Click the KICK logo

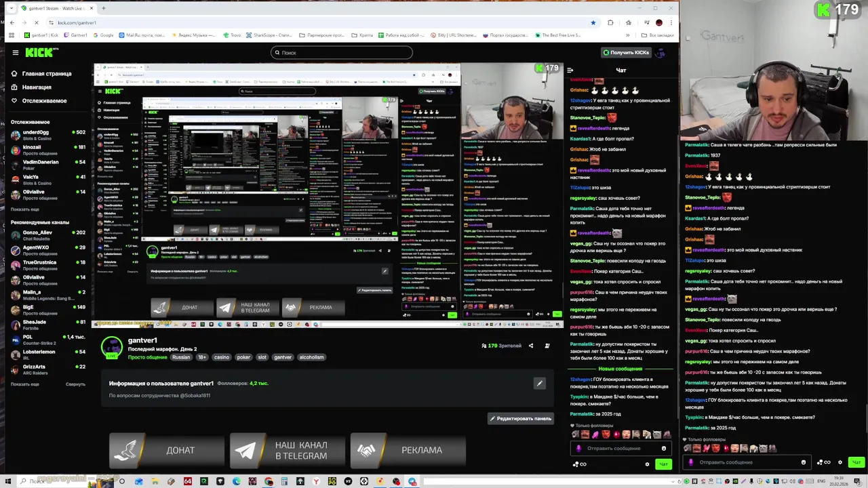point(41,52)
